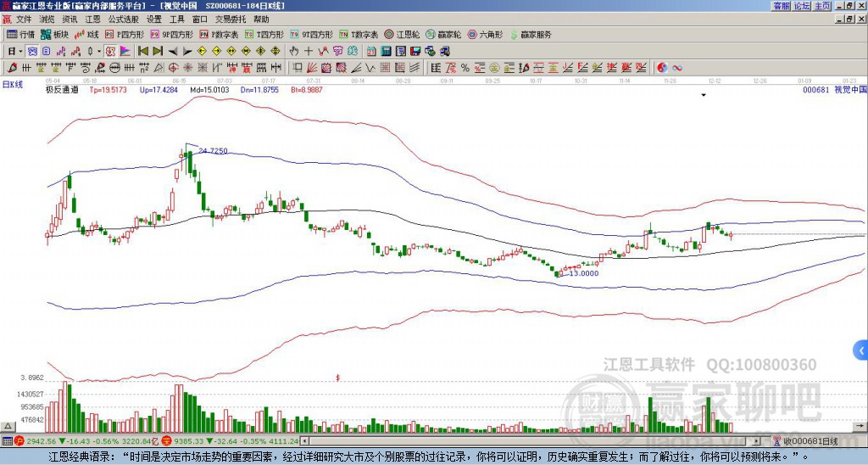Select the hand pan tool
This screenshot has width=868, height=465.
293,52
